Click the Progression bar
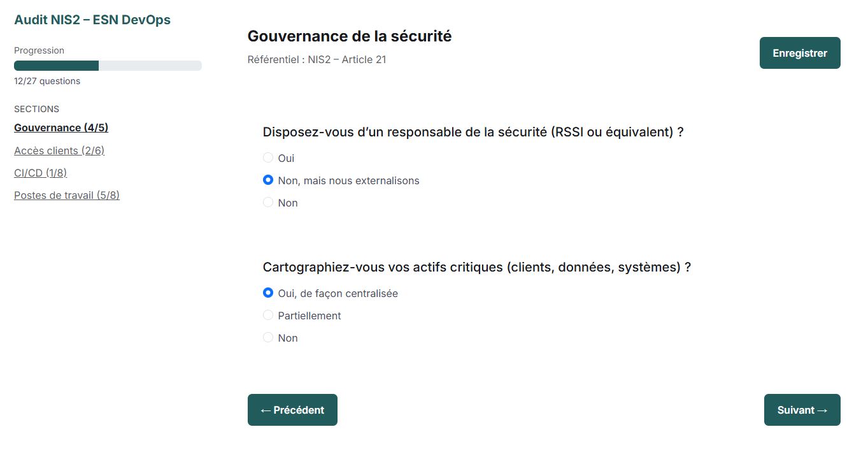 (x=107, y=65)
